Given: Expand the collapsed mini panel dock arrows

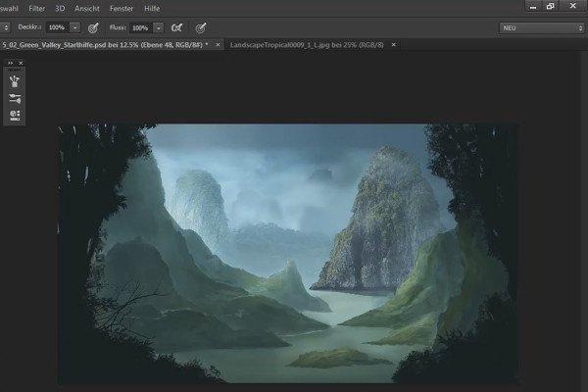Looking at the screenshot, I should click(x=11, y=63).
